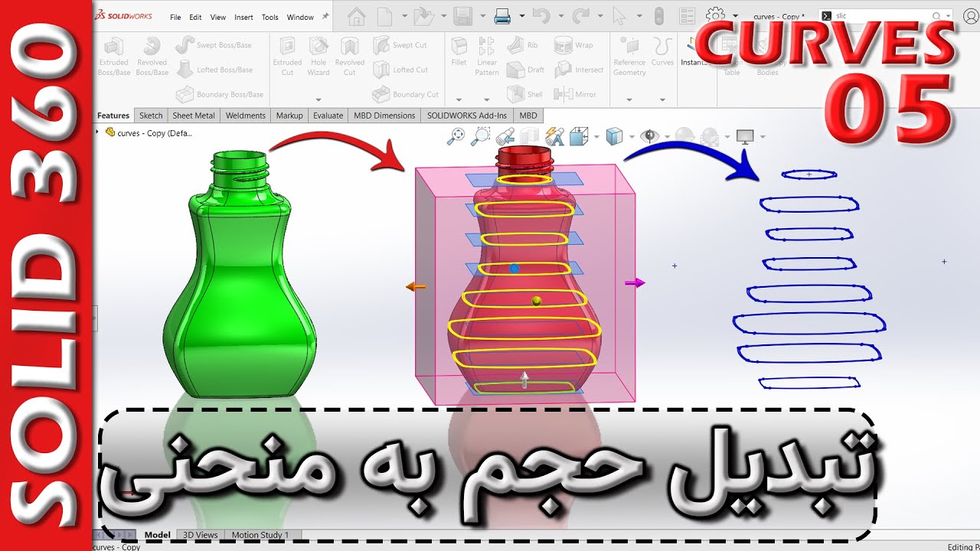Select the Fillet tool
980x551 pixels.
coord(459,51)
